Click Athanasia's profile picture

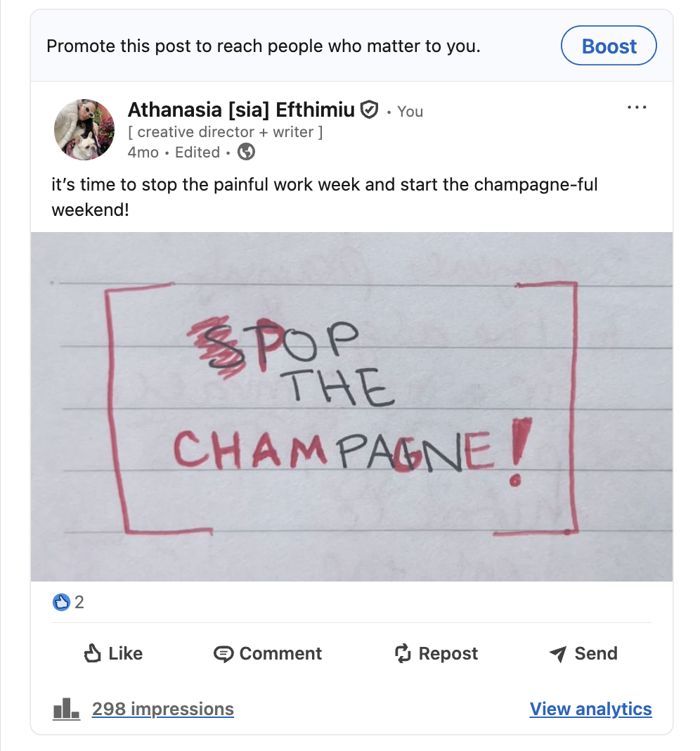pyautogui.click(x=84, y=129)
